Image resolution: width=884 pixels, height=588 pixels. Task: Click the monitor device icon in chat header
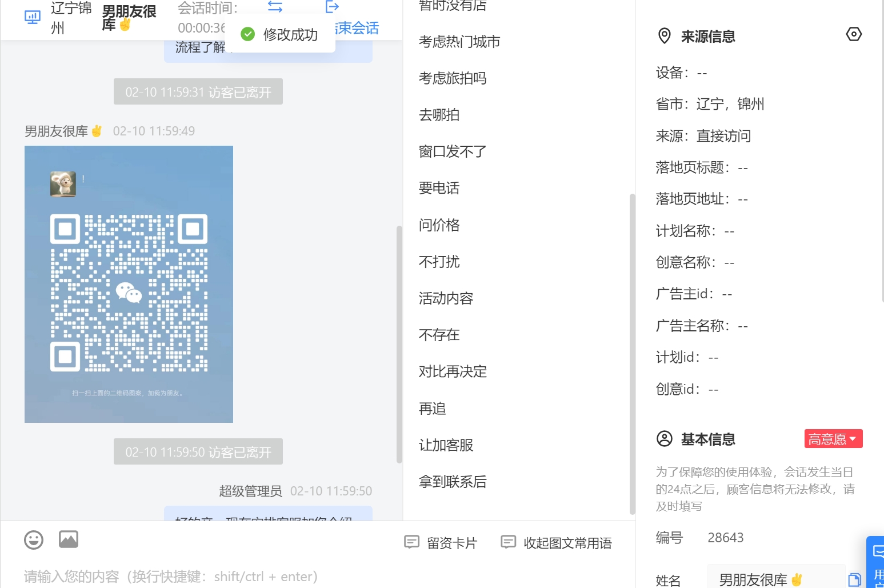(33, 17)
